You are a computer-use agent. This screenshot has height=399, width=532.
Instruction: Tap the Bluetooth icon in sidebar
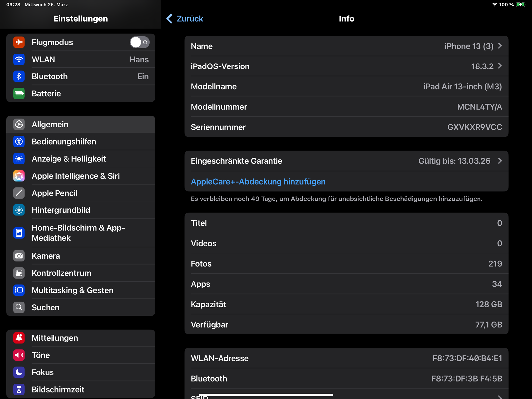19,76
